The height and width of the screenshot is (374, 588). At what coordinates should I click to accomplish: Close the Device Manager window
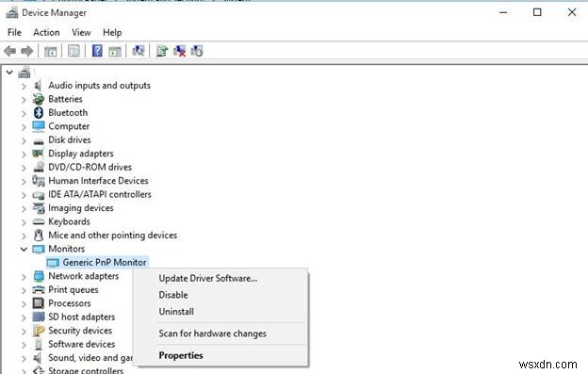coord(571,12)
